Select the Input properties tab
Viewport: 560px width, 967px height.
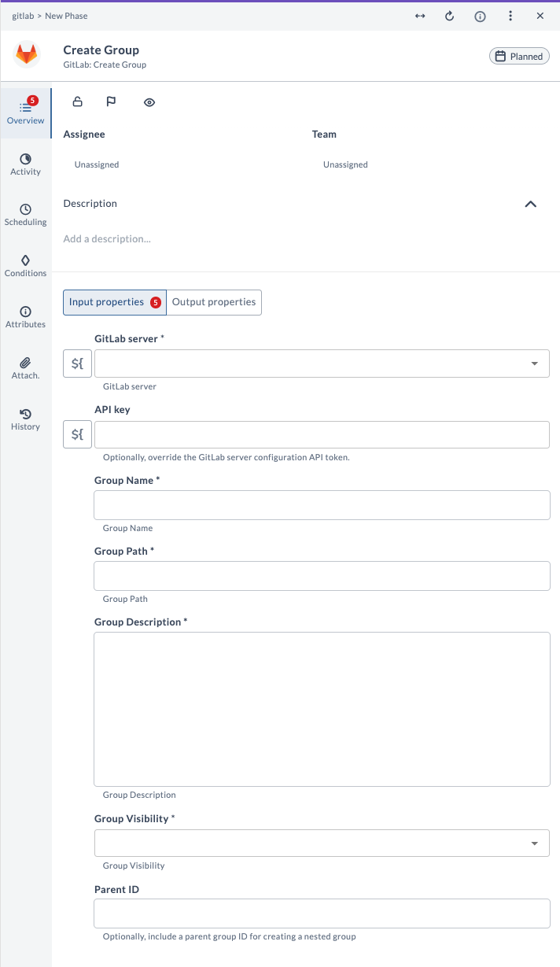115,302
